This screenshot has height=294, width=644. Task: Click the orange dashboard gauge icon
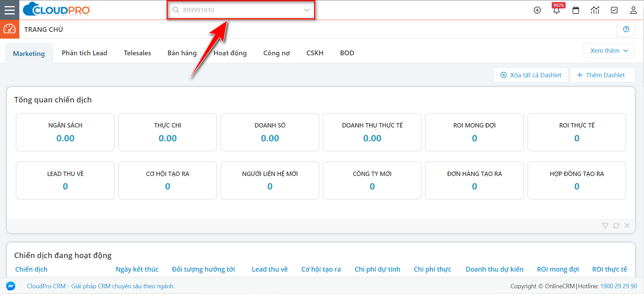10,29
